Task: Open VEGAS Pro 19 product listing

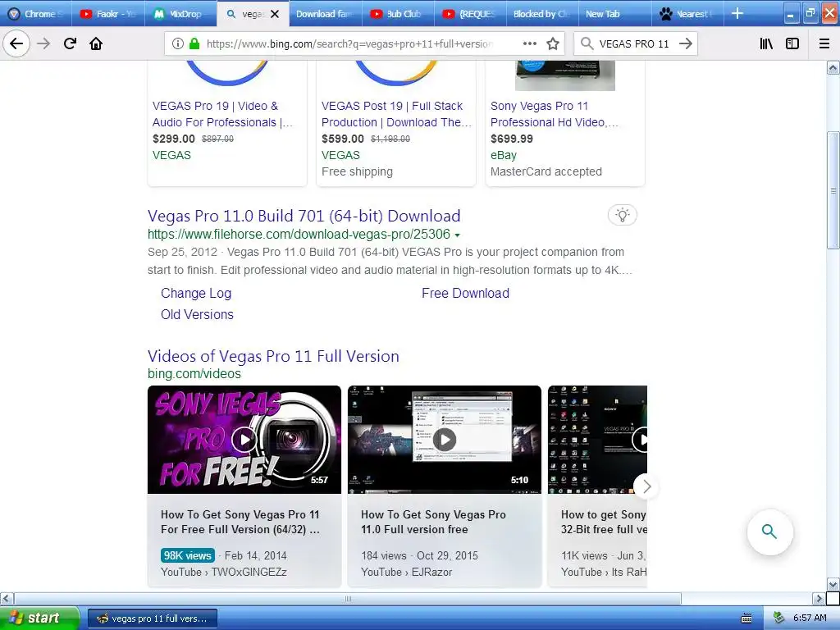Action: click(222, 114)
